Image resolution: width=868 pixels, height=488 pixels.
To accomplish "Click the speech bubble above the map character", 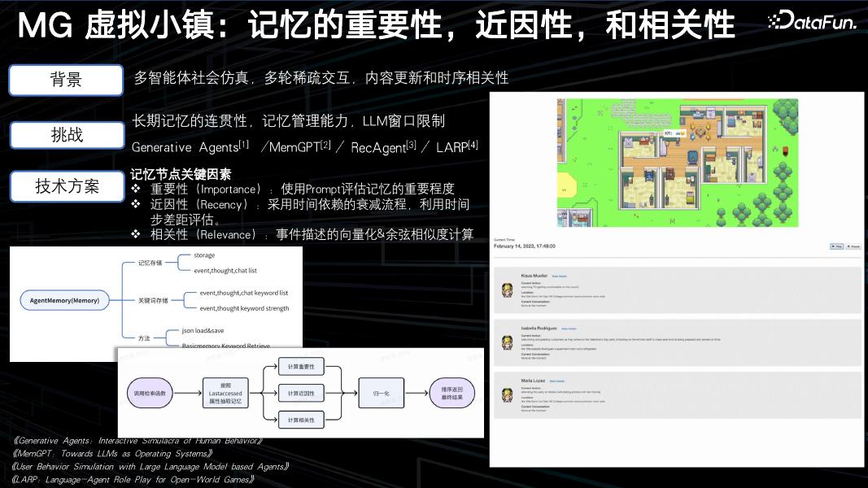I will click(674, 133).
